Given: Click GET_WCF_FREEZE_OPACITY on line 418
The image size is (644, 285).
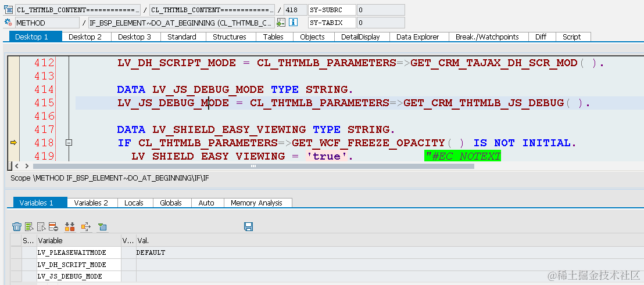Looking at the screenshot, I should [x=368, y=143].
